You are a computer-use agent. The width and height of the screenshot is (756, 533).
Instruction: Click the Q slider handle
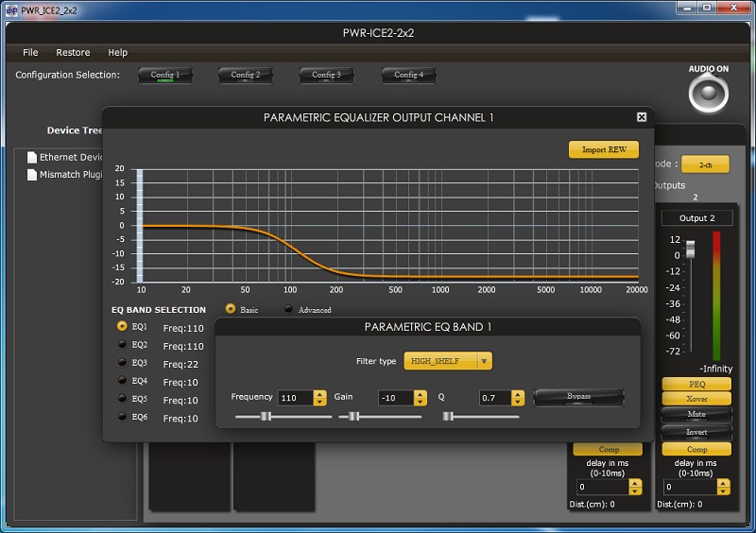[448, 416]
